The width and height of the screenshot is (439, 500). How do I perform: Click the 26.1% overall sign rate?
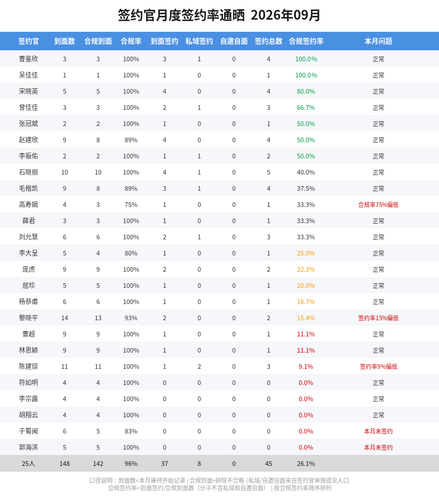tap(306, 464)
